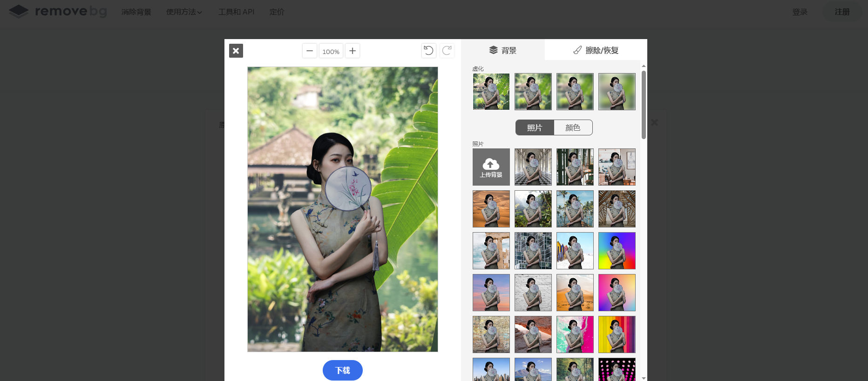Select the third blur level thumbnail
The image size is (868, 381).
click(x=575, y=92)
